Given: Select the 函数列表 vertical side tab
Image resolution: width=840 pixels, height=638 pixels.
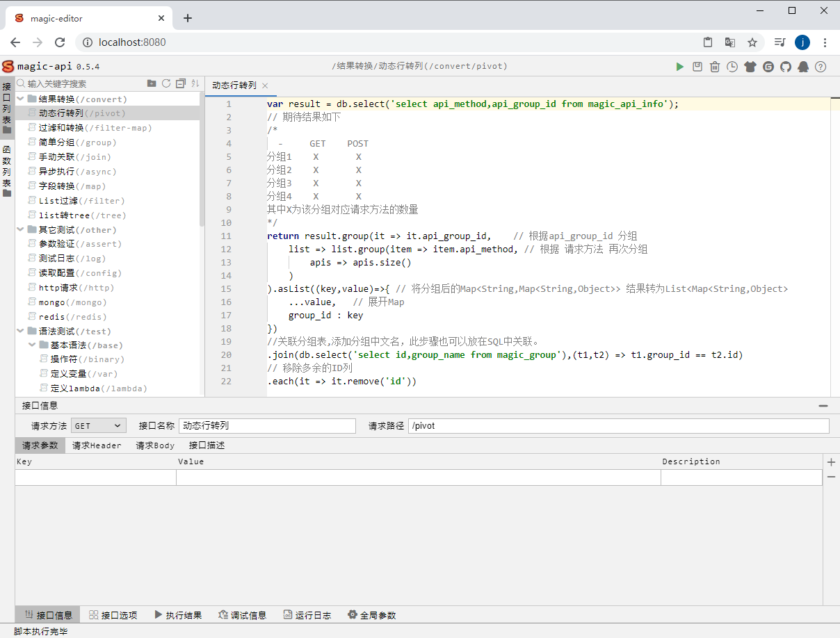Looking at the screenshot, I should tap(7, 171).
